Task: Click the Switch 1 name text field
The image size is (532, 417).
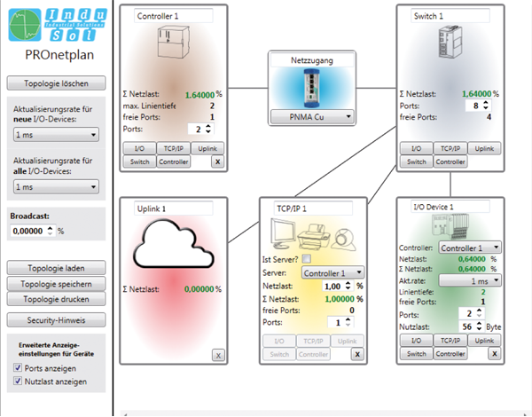Action: (449, 16)
